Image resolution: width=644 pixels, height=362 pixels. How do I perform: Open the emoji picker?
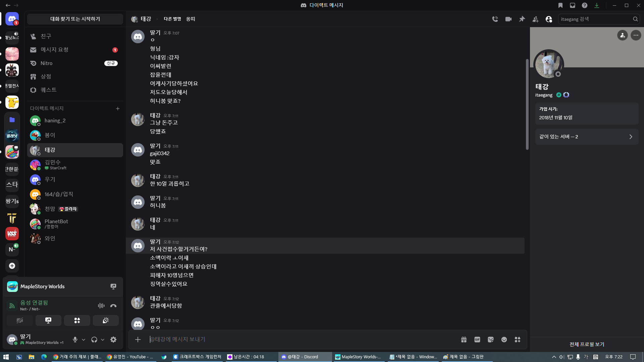click(x=504, y=340)
